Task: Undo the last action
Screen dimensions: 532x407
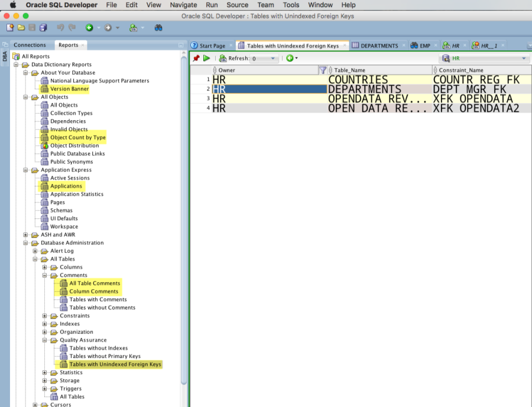Action: pyautogui.click(x=61, y=28)
